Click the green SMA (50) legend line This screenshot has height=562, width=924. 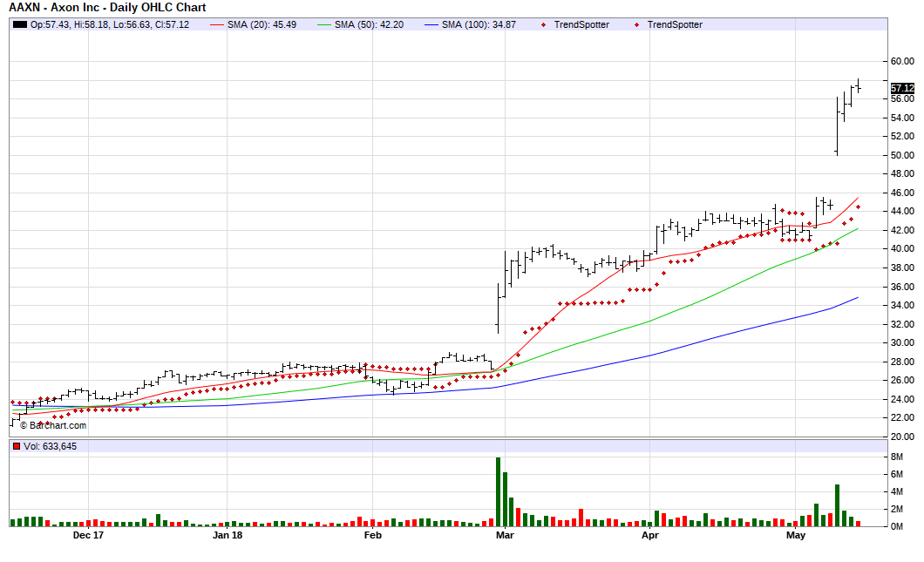point(324,24)
